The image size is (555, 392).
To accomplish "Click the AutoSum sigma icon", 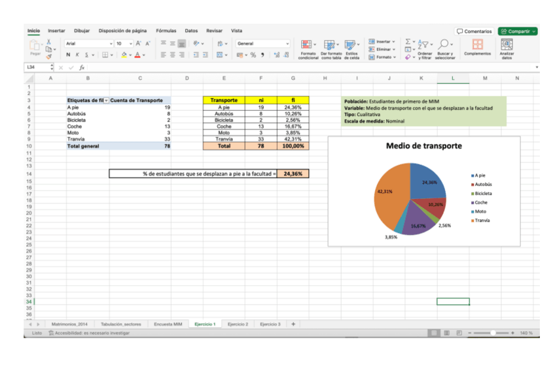I will [408, 41].
